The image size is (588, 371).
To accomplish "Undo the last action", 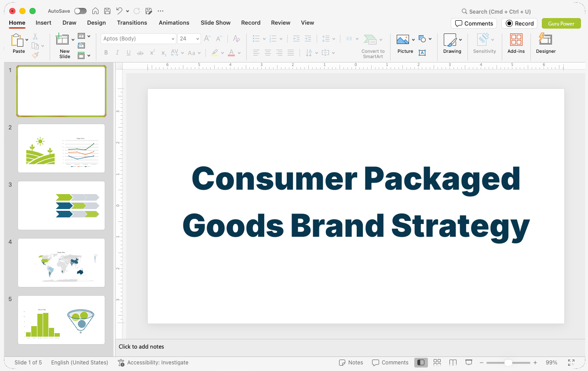I will (119, 11).
